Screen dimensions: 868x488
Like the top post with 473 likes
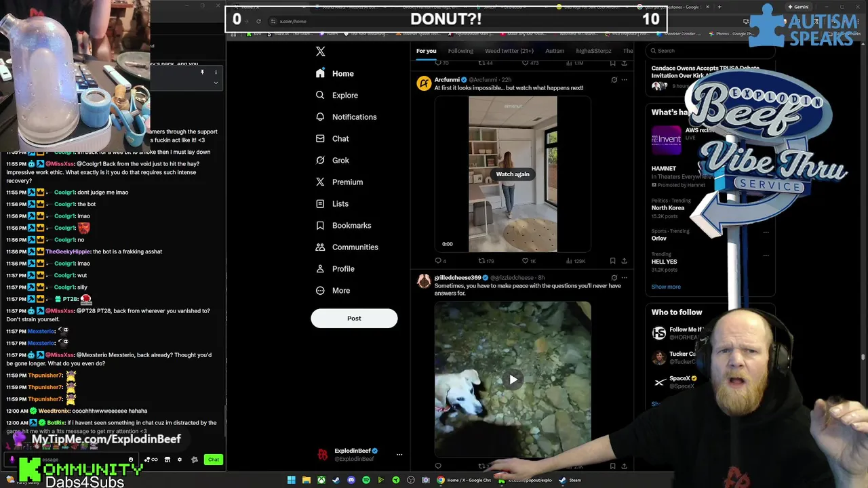point(530,63)
